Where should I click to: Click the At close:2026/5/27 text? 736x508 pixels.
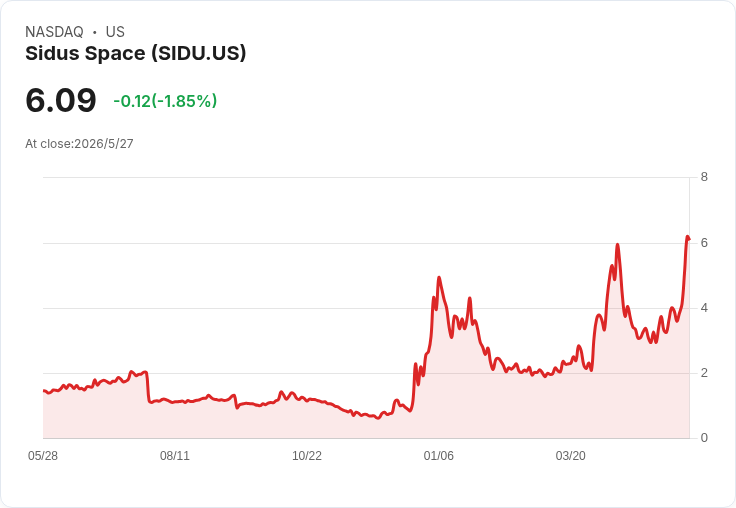(79, 144)
